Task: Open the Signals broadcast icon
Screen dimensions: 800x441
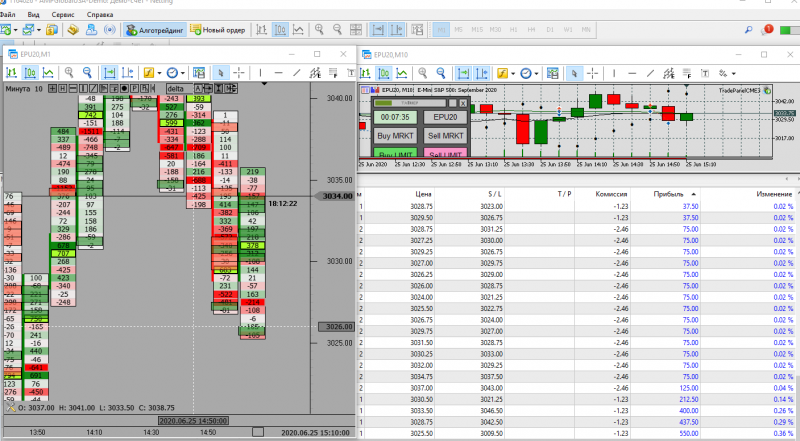Action: pos(109,30)
